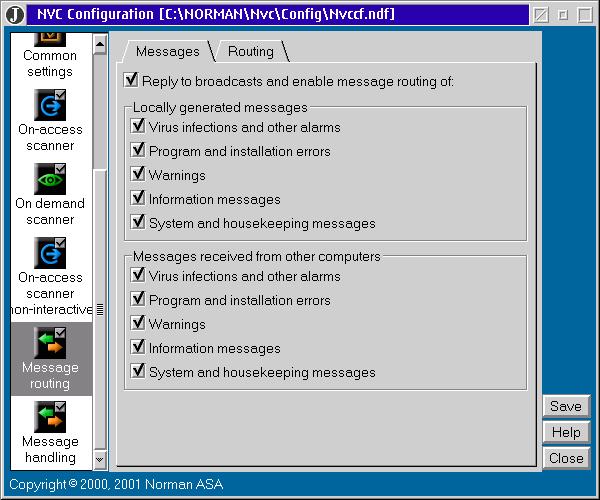Switch to the Routing tab

pos(251,51)
